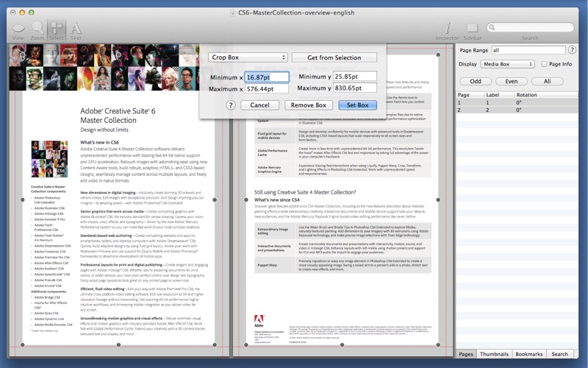Select the Zoom magnifier tool

click(37, 30)
